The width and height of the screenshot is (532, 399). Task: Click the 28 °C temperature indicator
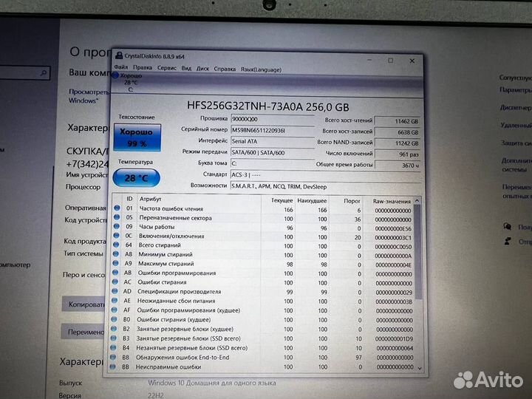tap(136, 178)
